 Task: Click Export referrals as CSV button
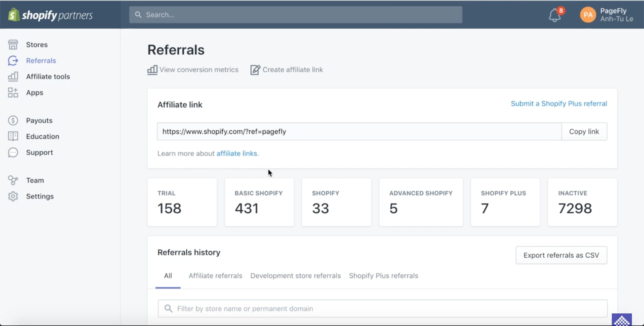click(x=561, y=255)
